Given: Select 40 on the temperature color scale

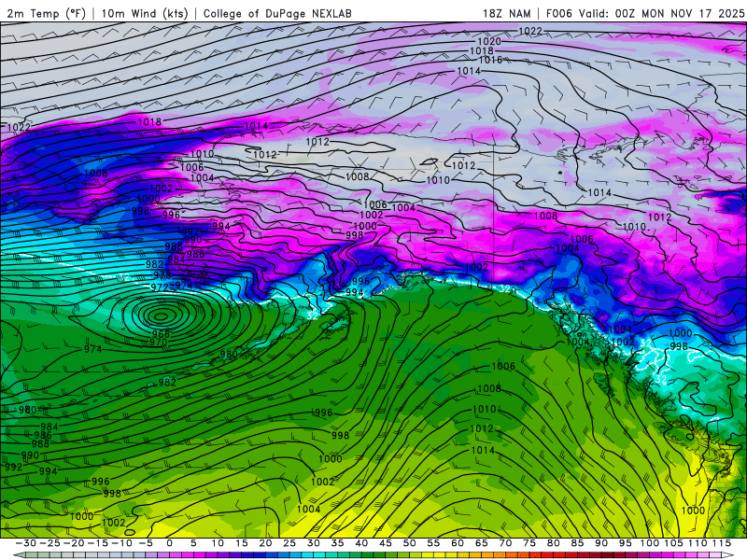Looking at the screenshot, I should pos(361,543).
